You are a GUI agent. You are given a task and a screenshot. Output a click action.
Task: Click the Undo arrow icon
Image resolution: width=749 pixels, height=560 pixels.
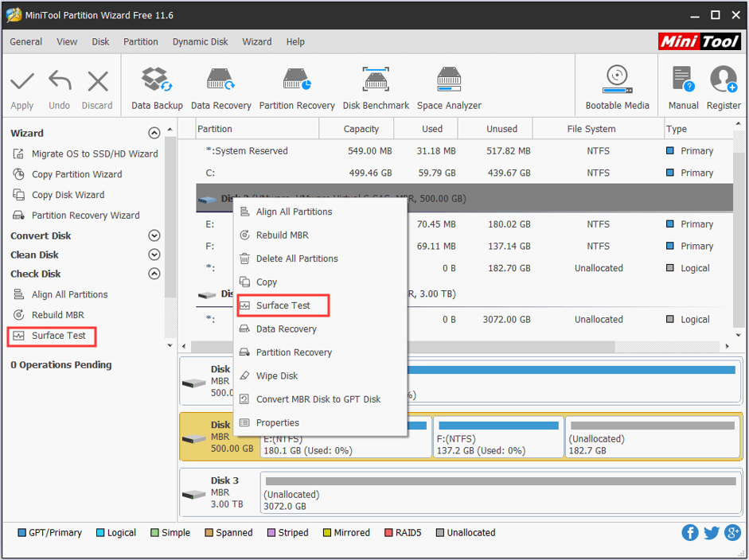[60, 80]
